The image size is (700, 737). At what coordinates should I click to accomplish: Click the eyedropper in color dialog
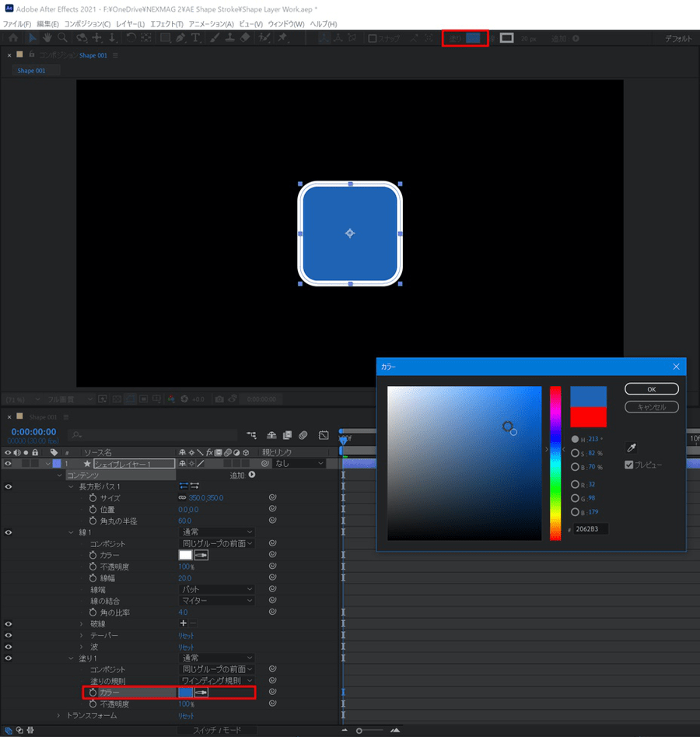pyautogui.click(x=632, y=448)
